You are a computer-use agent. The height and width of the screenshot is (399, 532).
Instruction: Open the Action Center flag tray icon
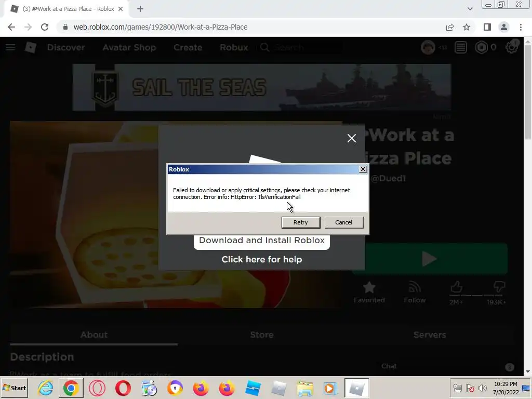(470, 388)
